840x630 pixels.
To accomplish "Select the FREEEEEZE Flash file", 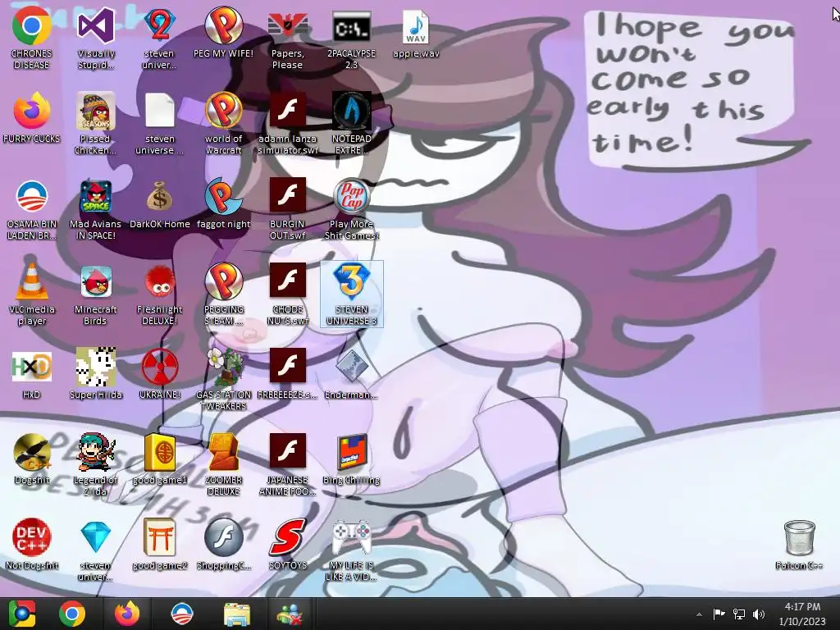I will 288,374.
